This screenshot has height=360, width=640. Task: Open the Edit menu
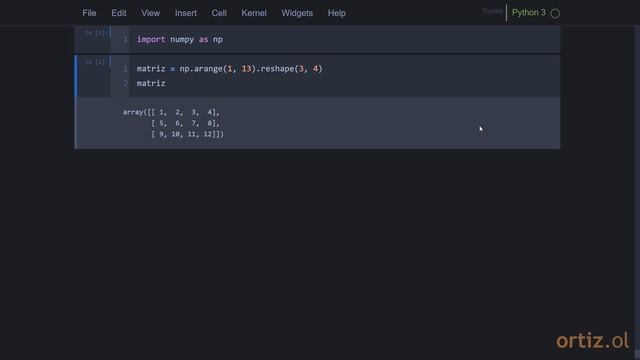(x=119, y=13)
